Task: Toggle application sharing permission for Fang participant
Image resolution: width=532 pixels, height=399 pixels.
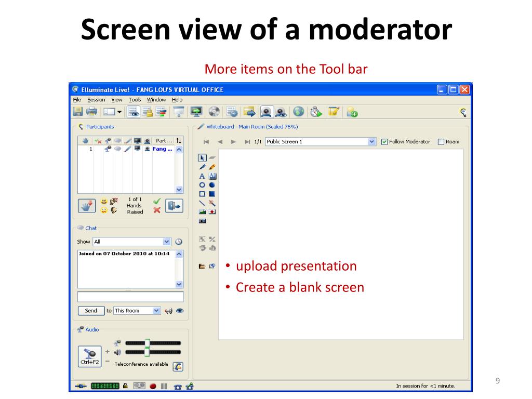Action: (x=137, y=149)
